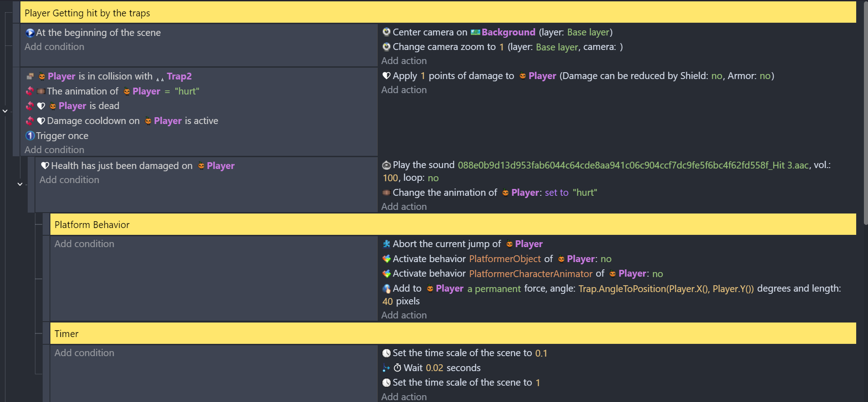Click the animation icon on 'Change the animation of Player'
Viewport: 868px width, 402px height.
coord(386,193)
